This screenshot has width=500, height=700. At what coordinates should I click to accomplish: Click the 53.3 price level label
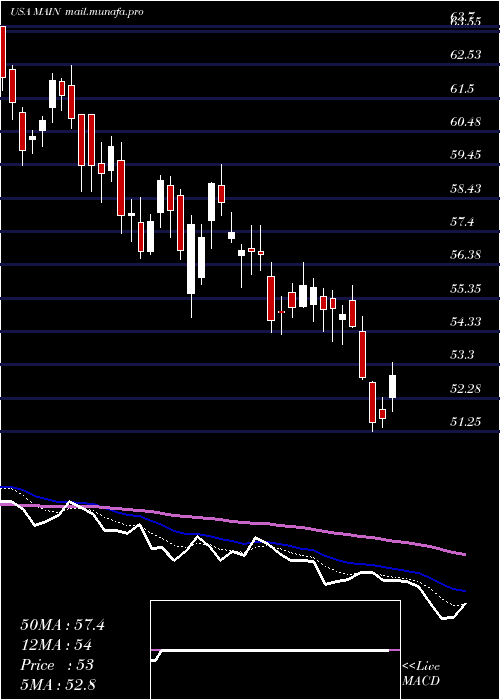462,355
